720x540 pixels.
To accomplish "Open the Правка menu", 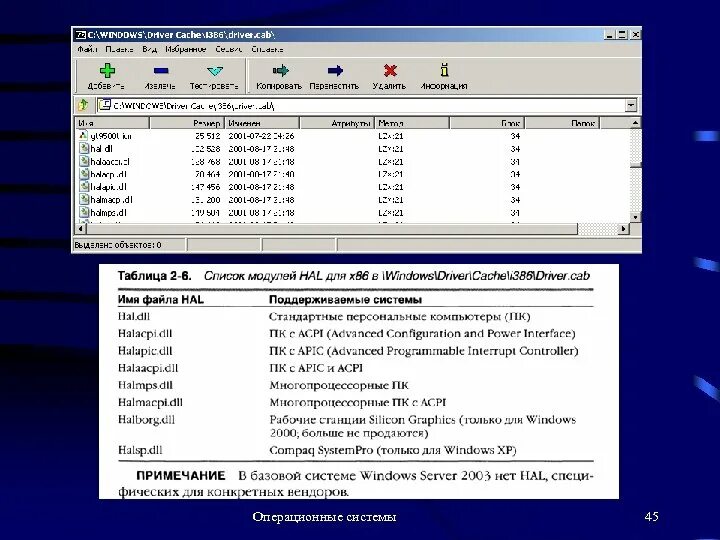I will click(x=119, y=49).
